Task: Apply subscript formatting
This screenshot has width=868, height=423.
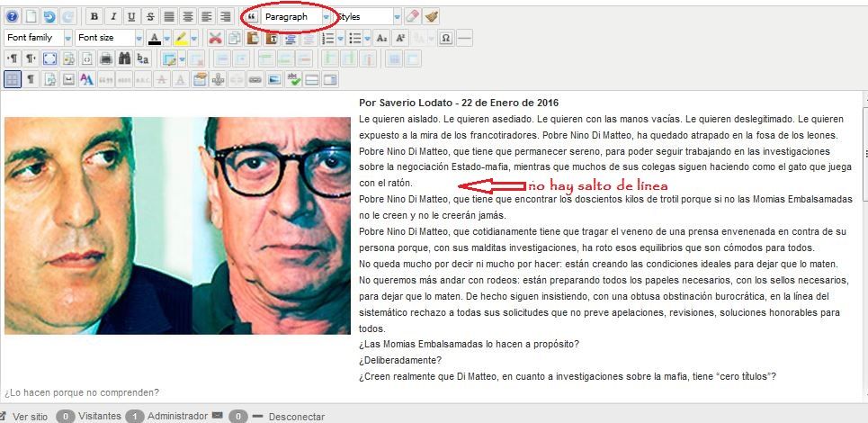Action: [x=381, y=38]
